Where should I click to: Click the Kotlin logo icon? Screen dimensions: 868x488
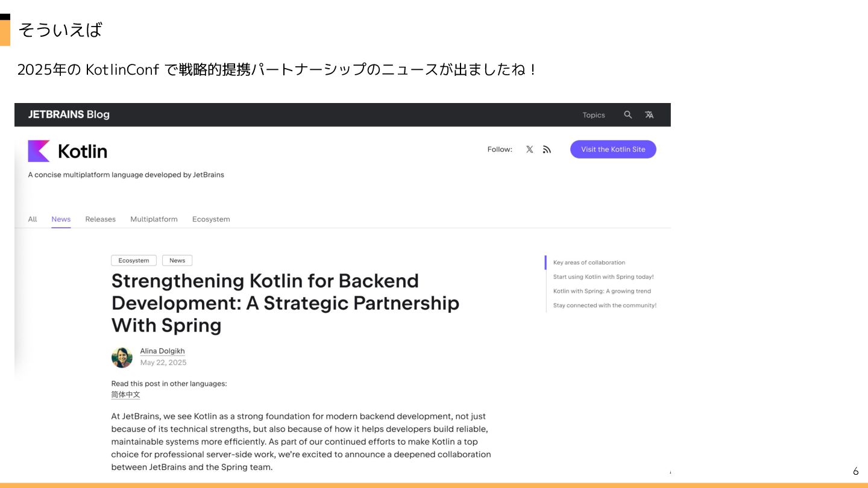click(39, 151)
